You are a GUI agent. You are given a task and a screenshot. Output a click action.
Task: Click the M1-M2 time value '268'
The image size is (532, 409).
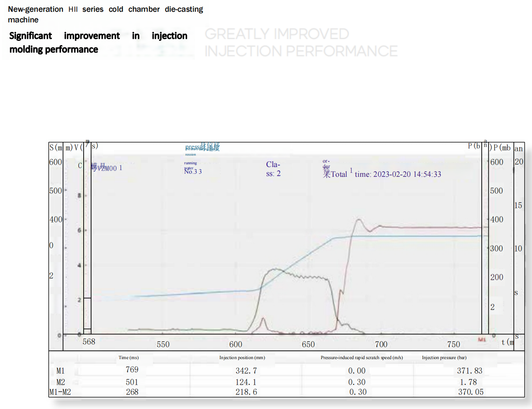pos(132,392)
